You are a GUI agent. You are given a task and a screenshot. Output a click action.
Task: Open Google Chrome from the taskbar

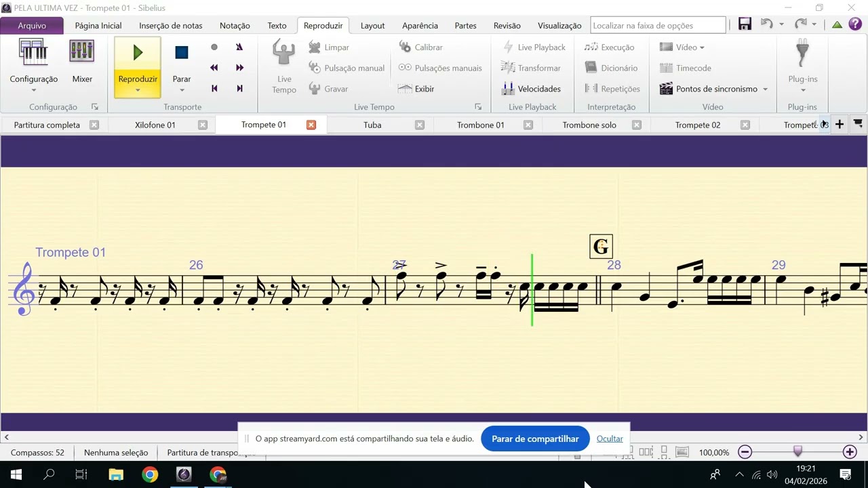(x=150, y=474)
